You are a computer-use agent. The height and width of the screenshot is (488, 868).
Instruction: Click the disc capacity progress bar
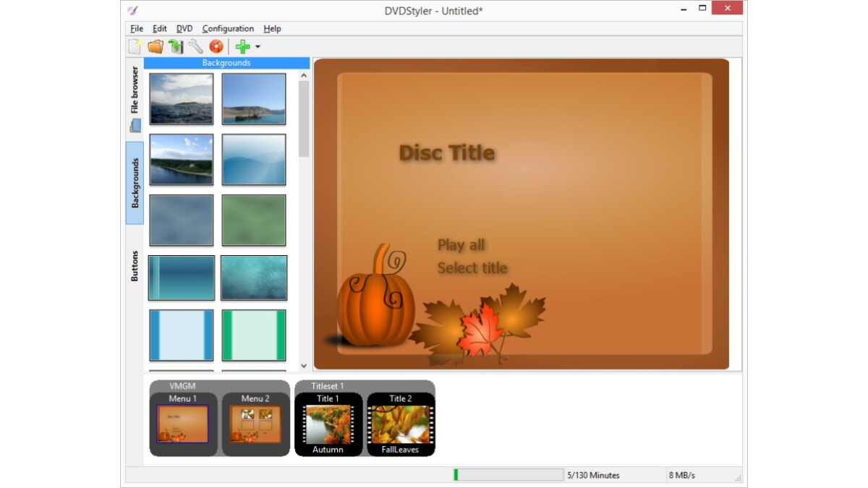[509, 475]
